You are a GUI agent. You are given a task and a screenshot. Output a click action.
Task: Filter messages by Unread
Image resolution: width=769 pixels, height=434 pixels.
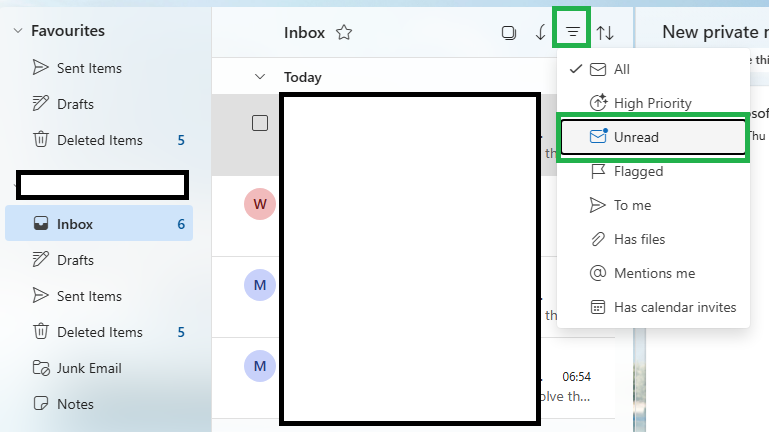click(x=653, y=137)
